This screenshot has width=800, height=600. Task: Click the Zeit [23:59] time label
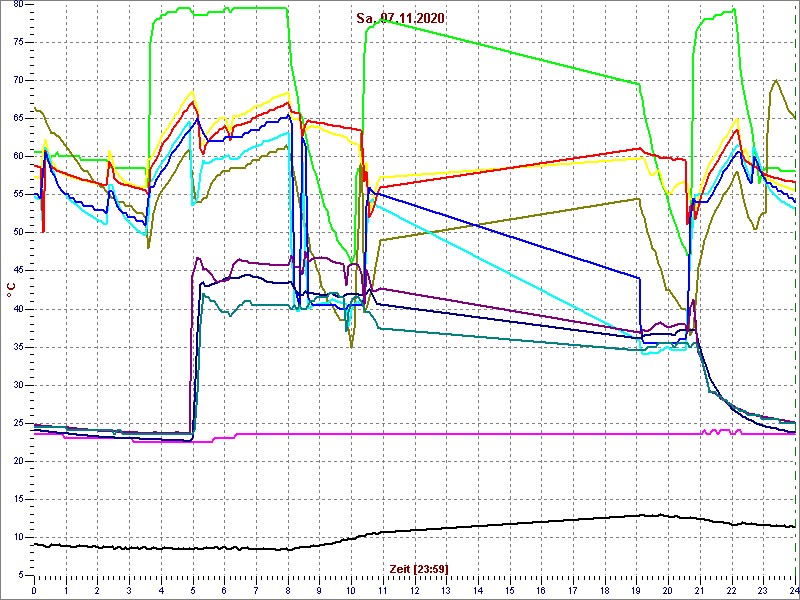419,569
